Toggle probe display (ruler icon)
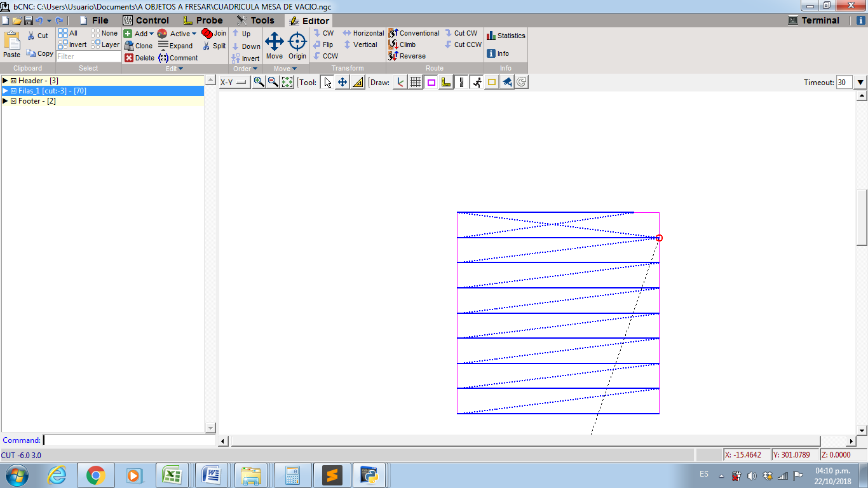 tap(446, 82)
